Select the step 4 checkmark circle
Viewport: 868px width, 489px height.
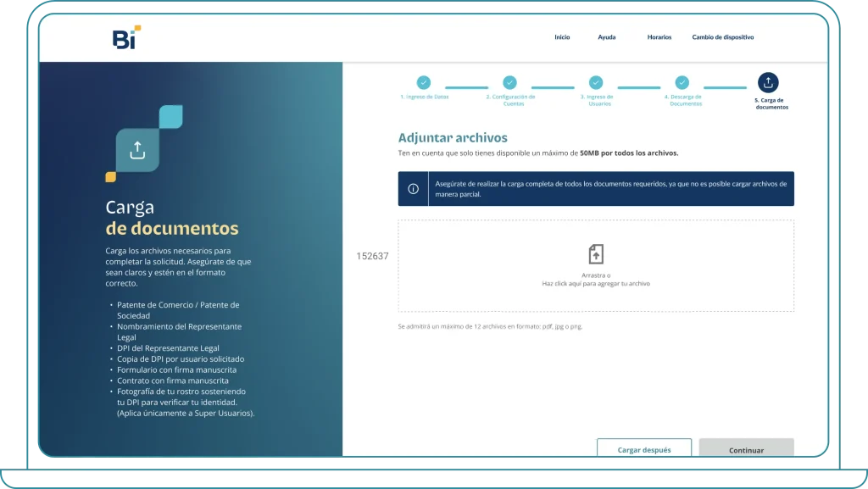tap(682, 82)
